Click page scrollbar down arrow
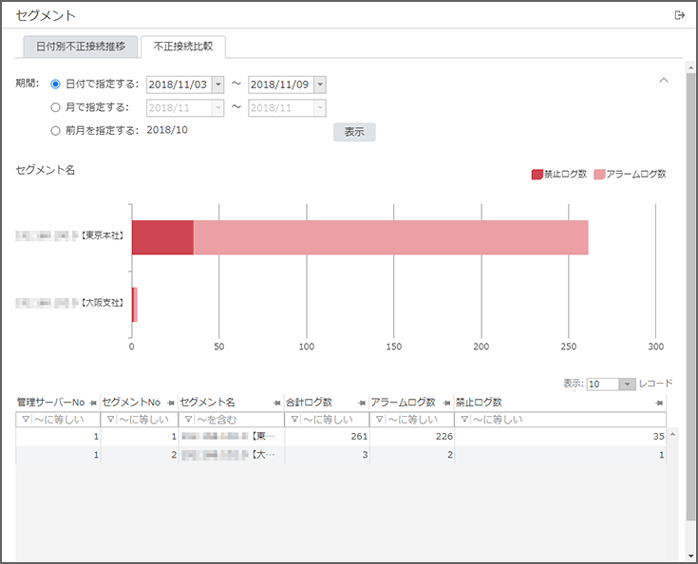This screenshot has height=564, width=698. (x=691, y=556)
